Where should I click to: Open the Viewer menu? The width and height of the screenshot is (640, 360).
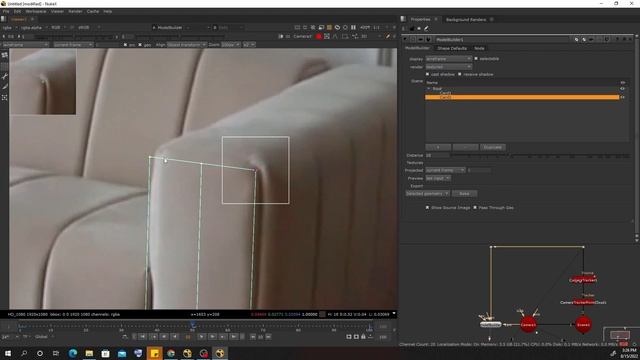[57, 11]
